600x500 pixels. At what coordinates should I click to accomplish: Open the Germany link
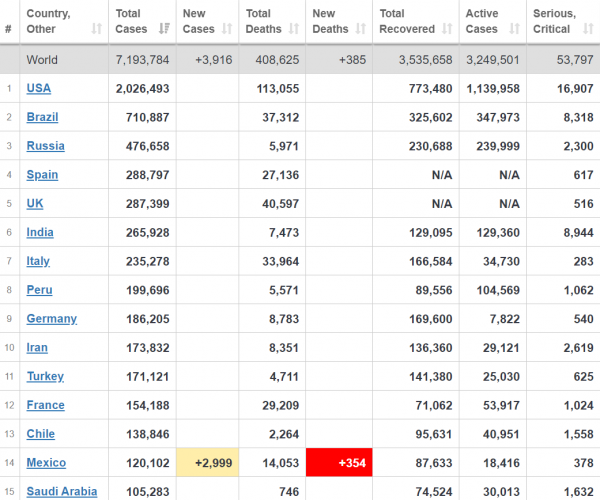(52, 319)
